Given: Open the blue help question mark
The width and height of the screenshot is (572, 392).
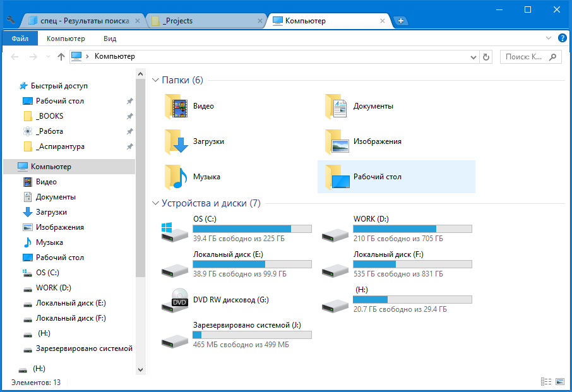Looking at the screenshot, I should 562,38.
